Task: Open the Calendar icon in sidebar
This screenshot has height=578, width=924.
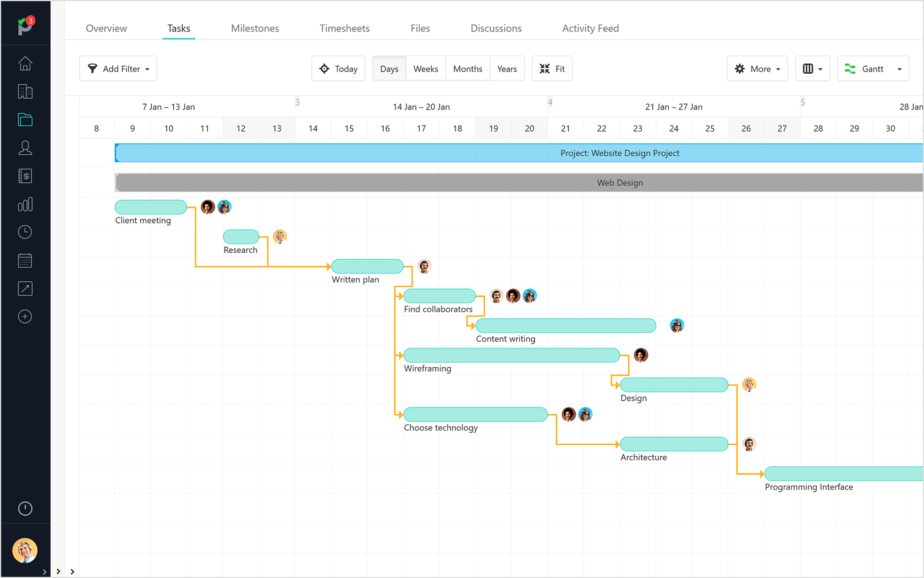Action: tap(25, 260)
